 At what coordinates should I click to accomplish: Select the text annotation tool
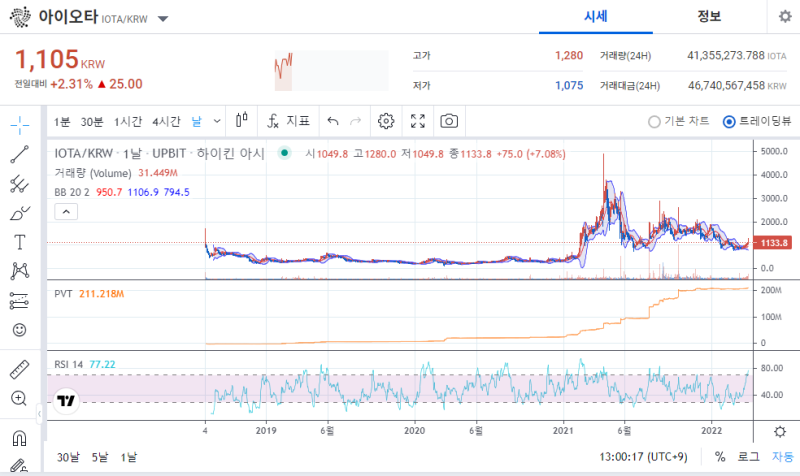pos(20,242)
